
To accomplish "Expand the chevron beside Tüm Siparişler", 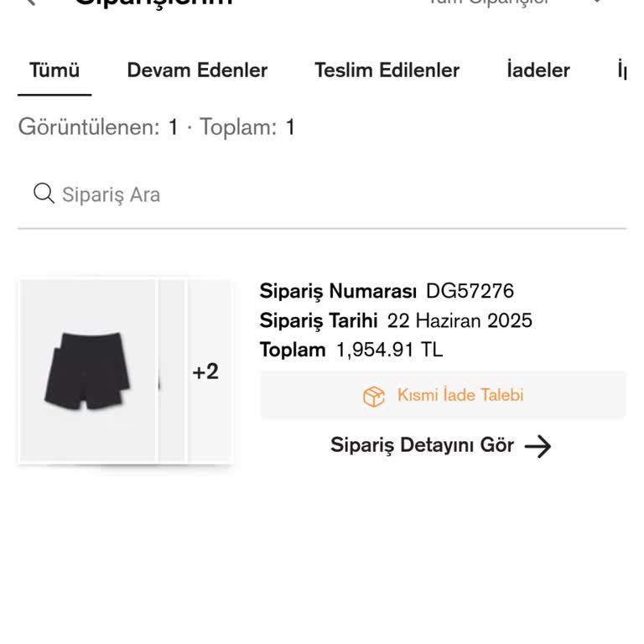I will click(x=597, y=3).
